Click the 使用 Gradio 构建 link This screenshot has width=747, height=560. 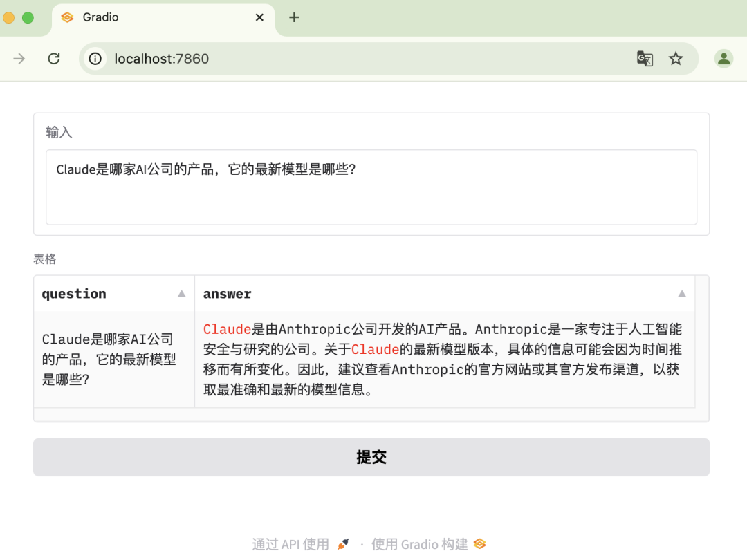[x=418, y=544]
